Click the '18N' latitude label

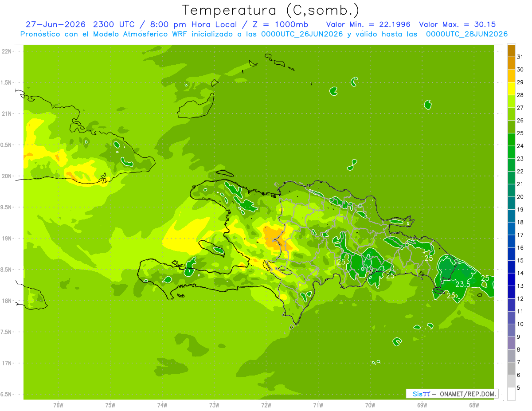[x=7, y=301]
